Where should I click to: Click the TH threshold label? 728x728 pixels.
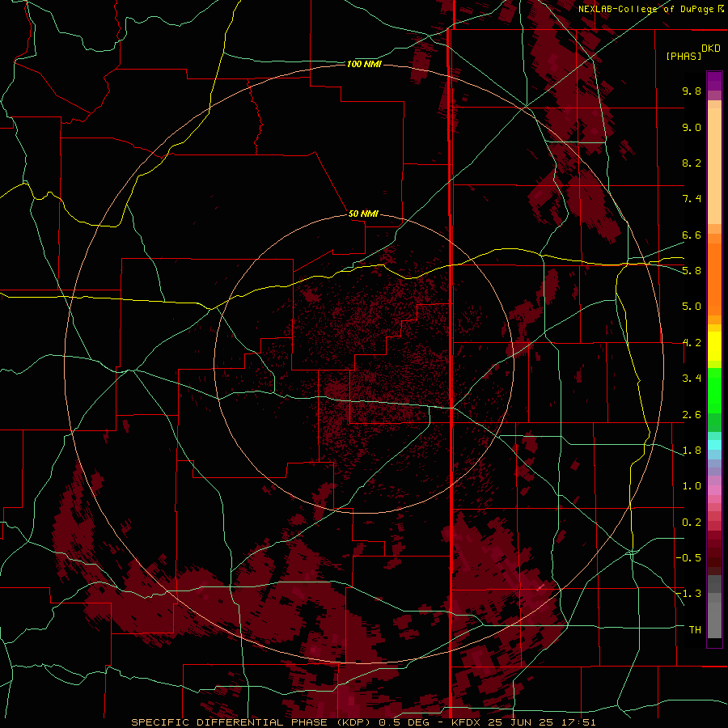click(x=695, y=630)
